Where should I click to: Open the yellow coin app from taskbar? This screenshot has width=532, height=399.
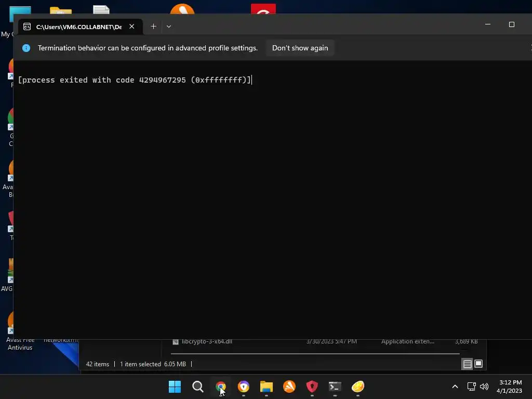[x=358, y=387]
